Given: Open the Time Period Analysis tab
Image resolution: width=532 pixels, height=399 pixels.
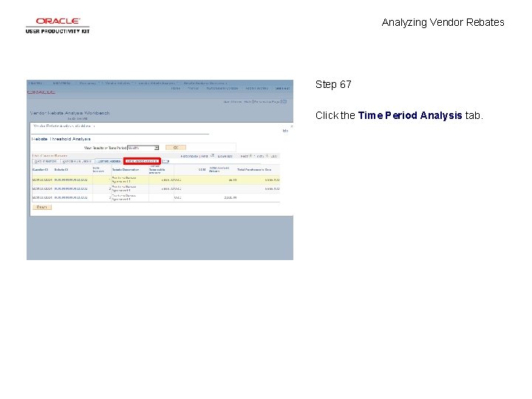Looking at the screenshot, I should click(142, 161).
